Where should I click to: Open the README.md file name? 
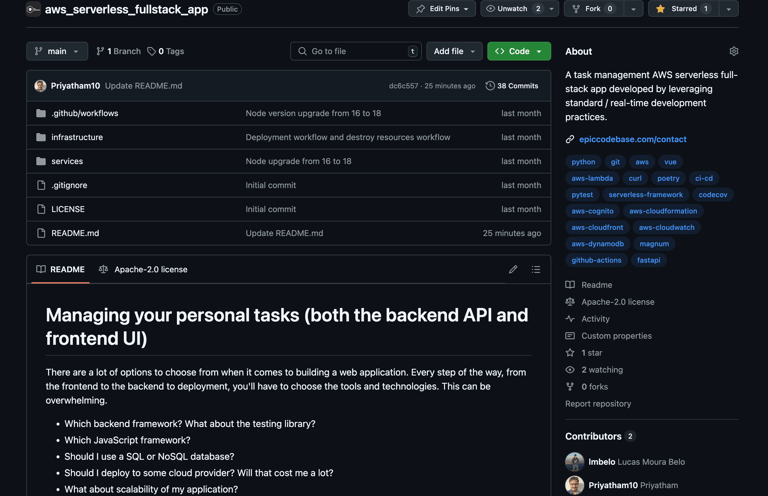pyautogui.click(x=75, y=233)
